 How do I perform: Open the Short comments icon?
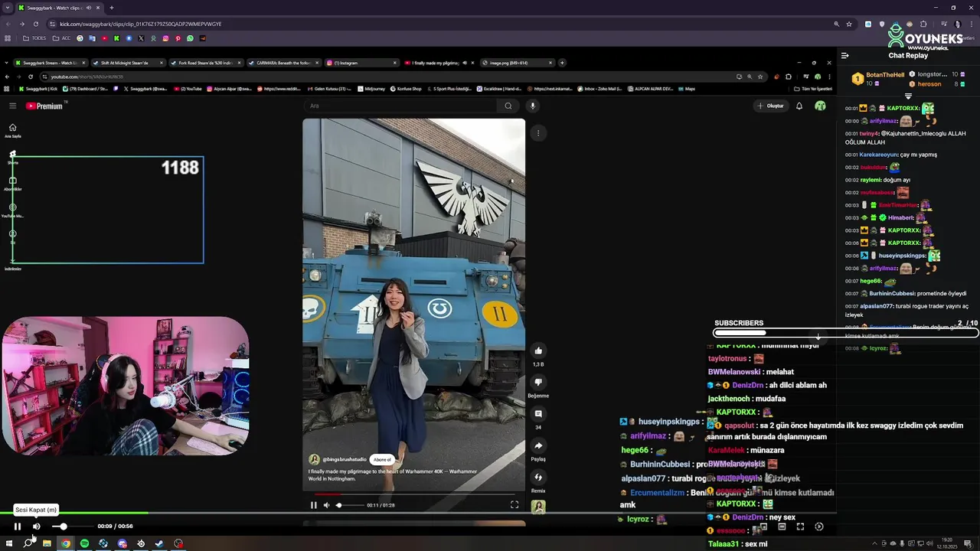(x=538, y=414)
